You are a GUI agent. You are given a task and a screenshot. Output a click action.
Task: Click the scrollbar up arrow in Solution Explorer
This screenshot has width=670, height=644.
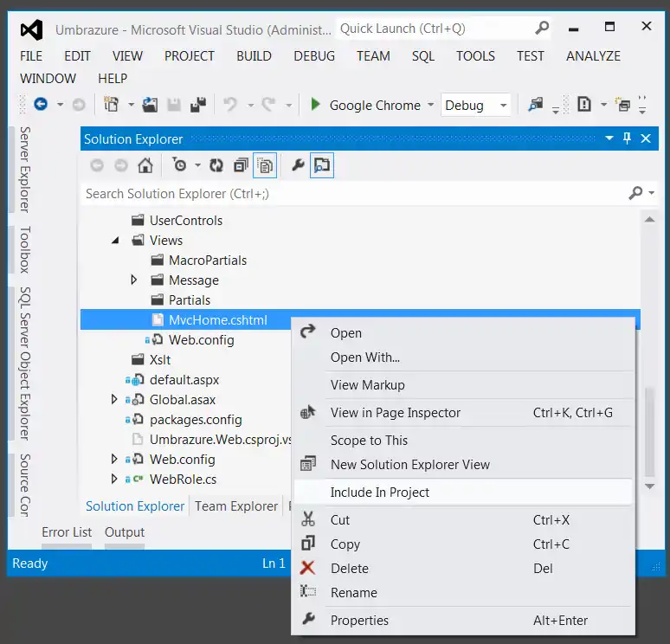[649, 219]
